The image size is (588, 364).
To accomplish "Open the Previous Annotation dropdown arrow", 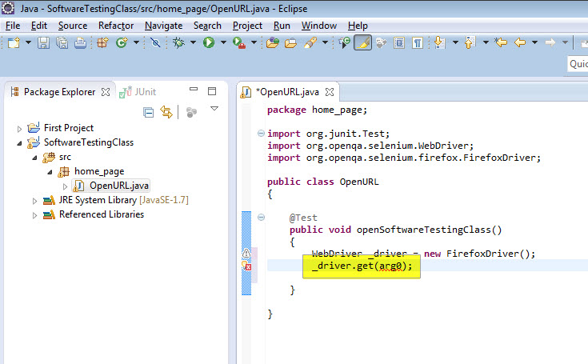I will click(x=486, y=42).
